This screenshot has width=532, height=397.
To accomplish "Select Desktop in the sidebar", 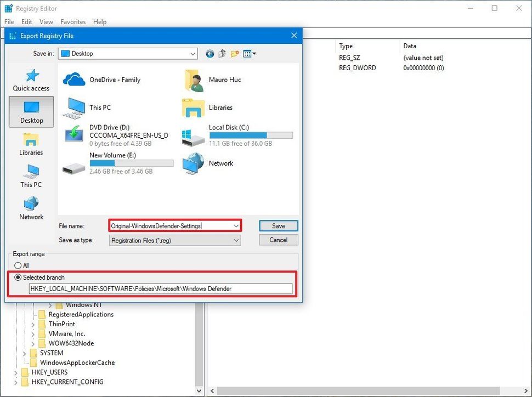I will point(31,112).
